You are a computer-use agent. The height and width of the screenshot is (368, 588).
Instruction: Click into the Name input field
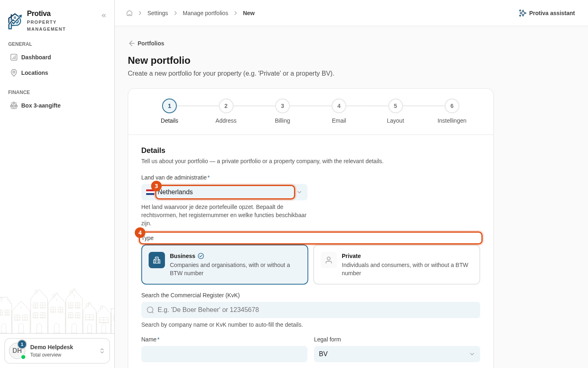(x=224, y=354)
